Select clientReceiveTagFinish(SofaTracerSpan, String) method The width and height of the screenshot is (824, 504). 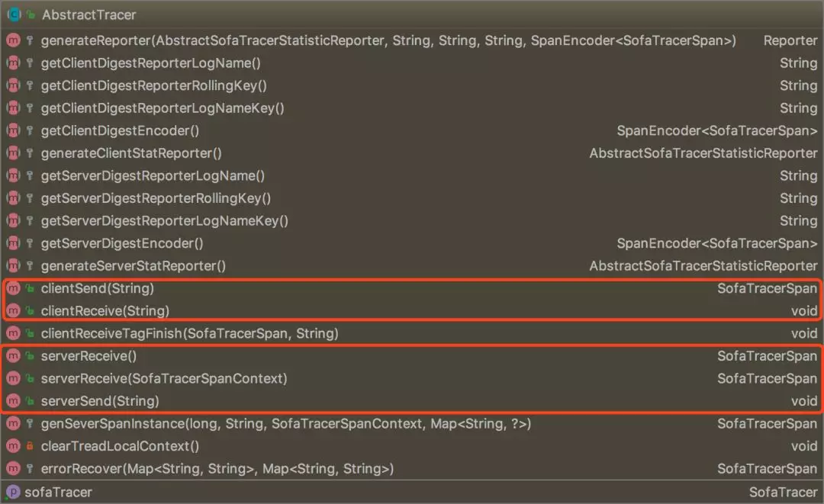189,333
